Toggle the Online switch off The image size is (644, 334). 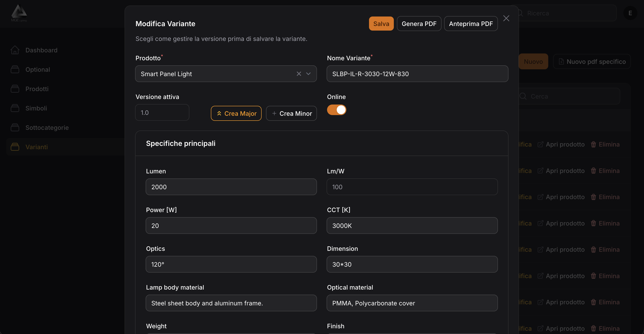pyautogui.click(x=336, y=110)
